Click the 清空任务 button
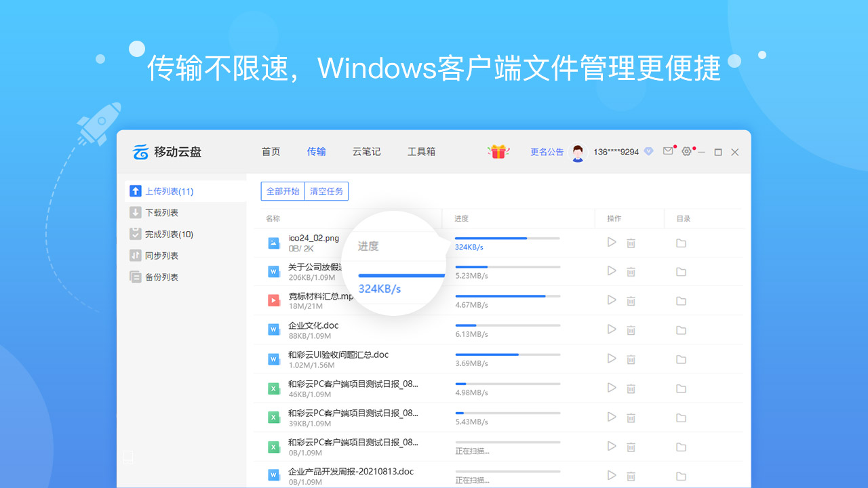 coord(327,191)
